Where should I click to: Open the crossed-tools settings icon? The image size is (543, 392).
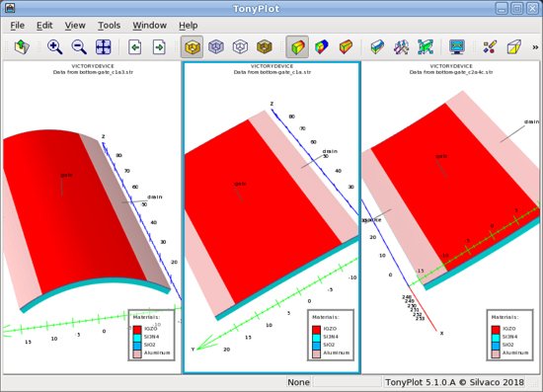click(402, 46)
